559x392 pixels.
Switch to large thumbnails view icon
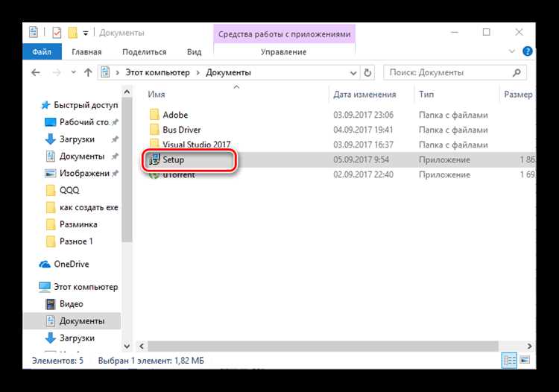[x=525, y=360]
